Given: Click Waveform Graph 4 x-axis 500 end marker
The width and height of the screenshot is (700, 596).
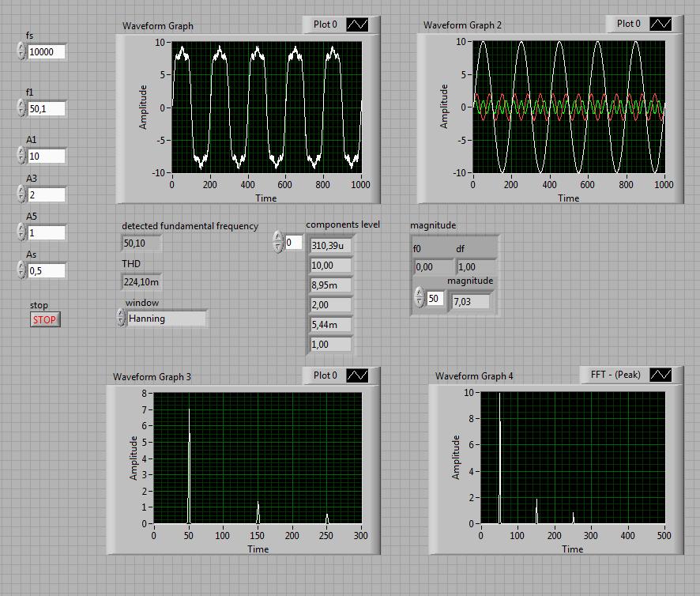Looking at the screenshot, I should (664, 535).
